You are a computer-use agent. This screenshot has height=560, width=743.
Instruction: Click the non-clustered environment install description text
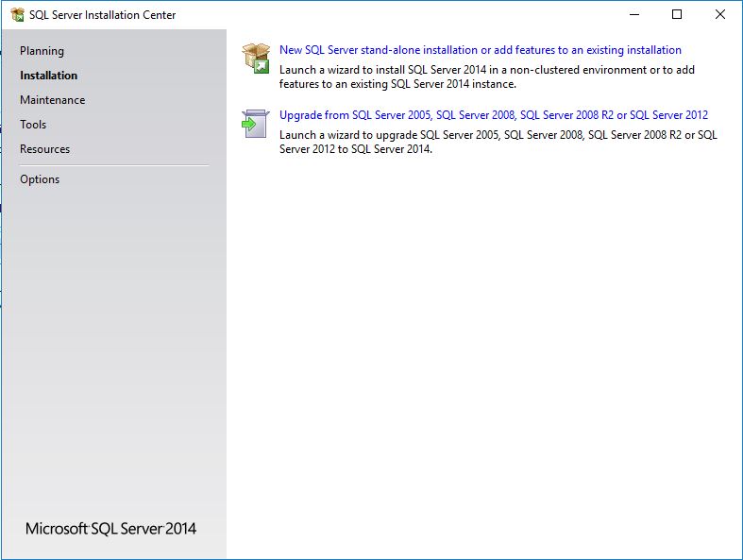click(x=486, y=76)
